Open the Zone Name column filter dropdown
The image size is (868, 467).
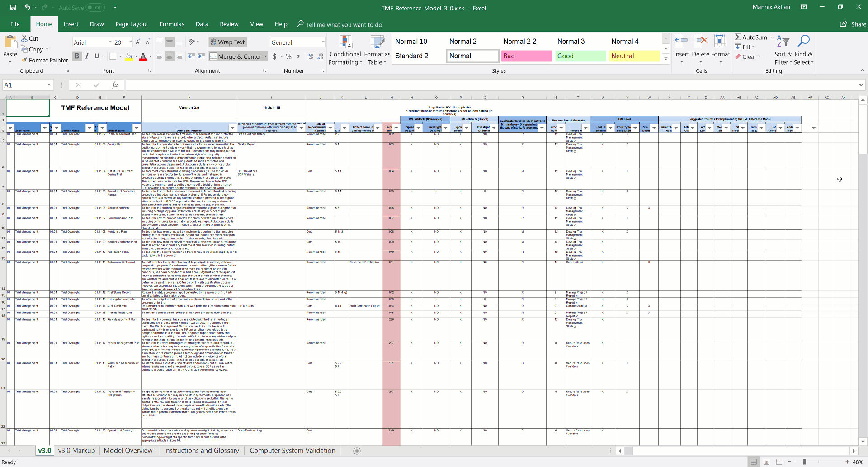[x=44, y=128]
